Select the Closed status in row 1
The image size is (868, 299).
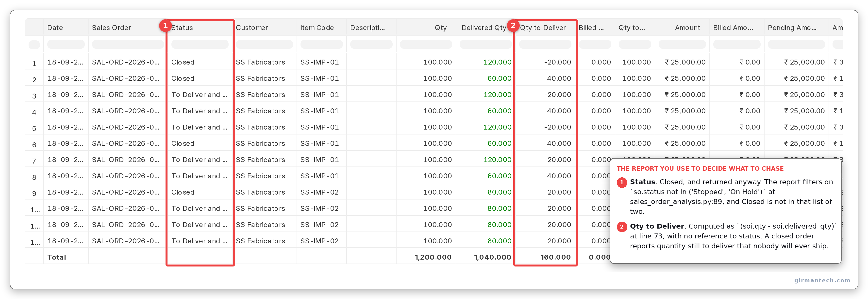pos(183,62)
